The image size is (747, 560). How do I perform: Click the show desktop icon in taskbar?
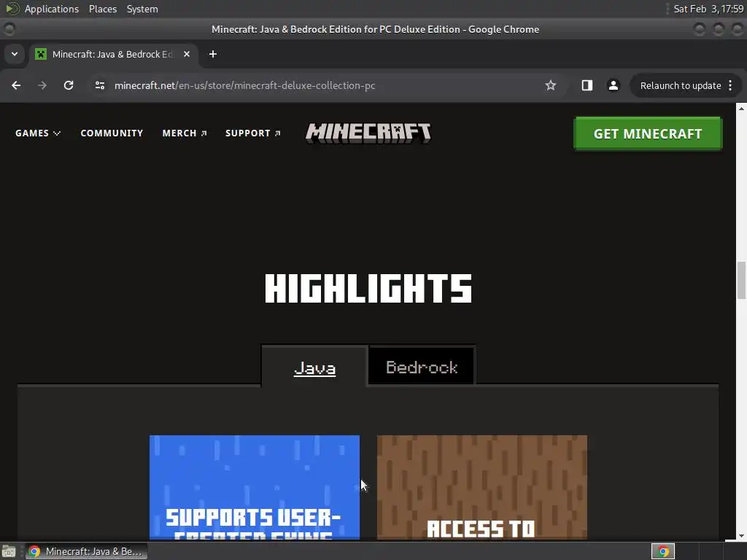9,551
